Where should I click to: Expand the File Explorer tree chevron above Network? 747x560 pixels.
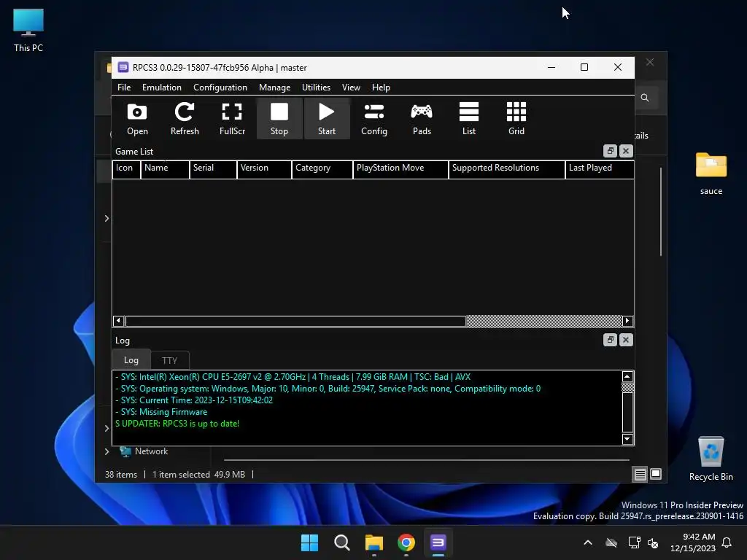(107, 428)
